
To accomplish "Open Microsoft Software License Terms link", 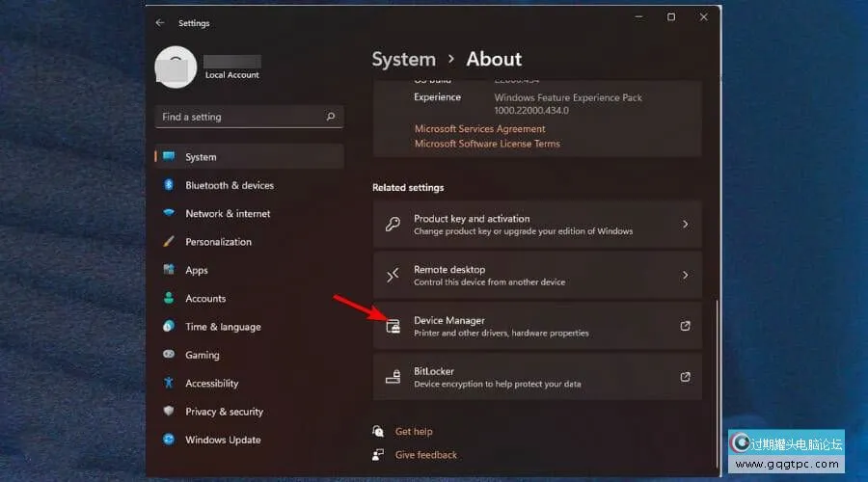I will tap(487, 144).
